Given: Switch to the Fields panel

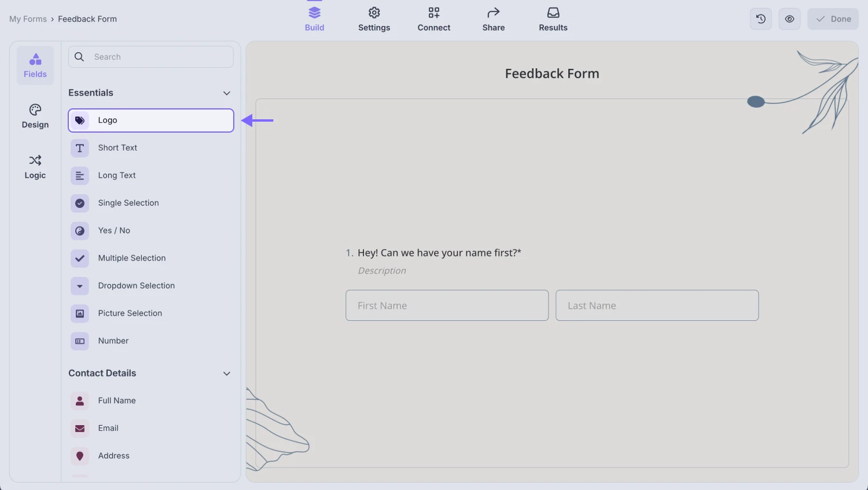Looking at the screenshot, I should point(35,65).
